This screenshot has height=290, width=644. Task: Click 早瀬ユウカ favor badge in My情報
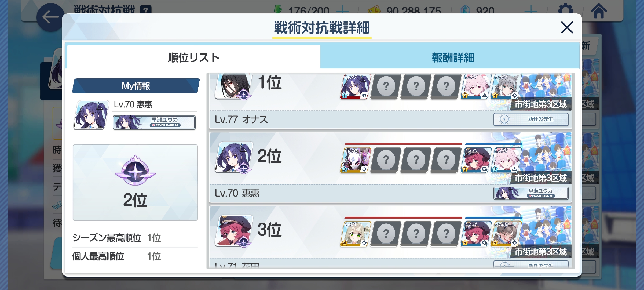point(154,122)
